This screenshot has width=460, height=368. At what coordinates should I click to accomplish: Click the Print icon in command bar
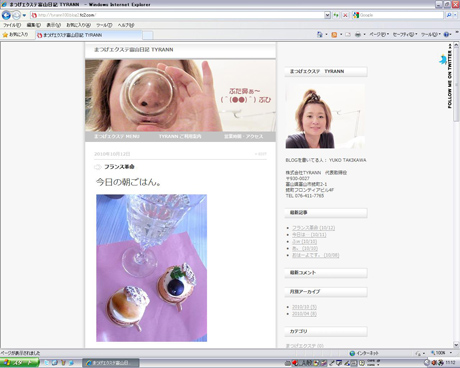click(358, 34)
